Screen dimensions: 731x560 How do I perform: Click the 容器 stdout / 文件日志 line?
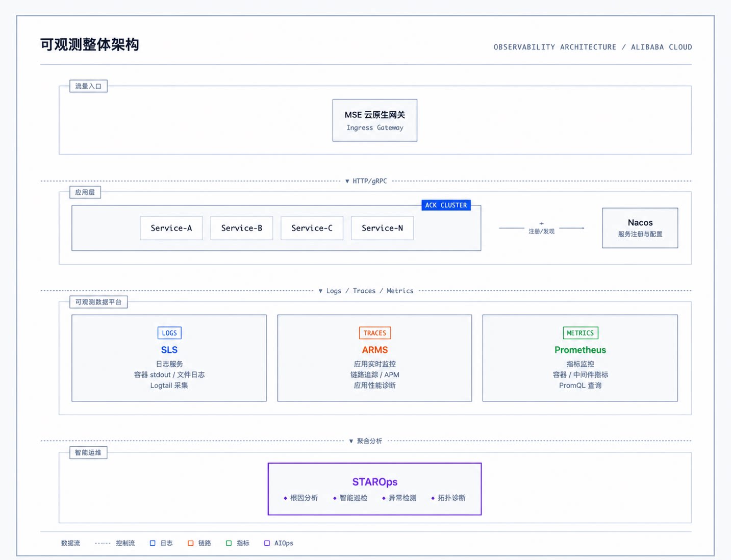169,375
